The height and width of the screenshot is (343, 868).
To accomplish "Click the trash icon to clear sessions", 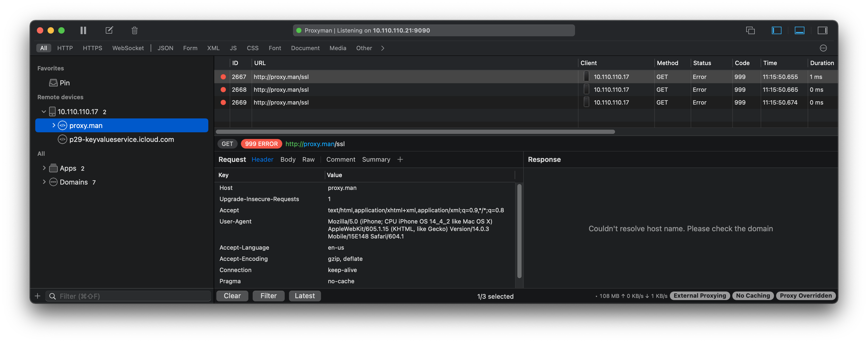I will (134, 30).
